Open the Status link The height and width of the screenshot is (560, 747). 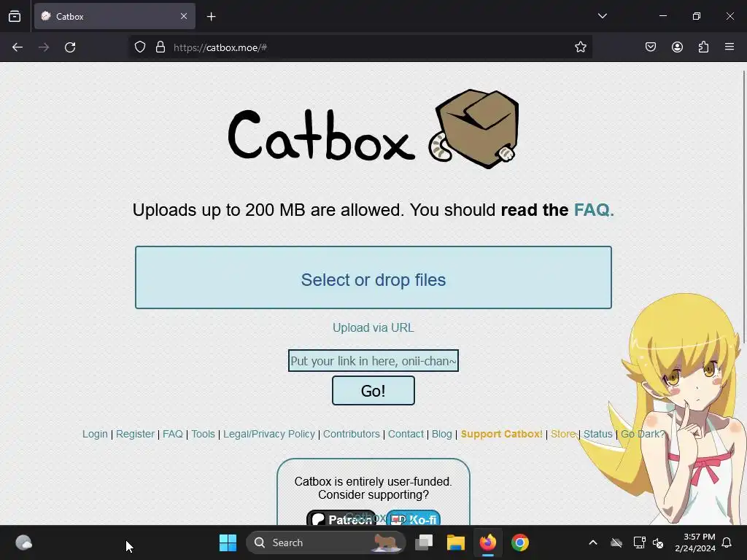point(598,434)
